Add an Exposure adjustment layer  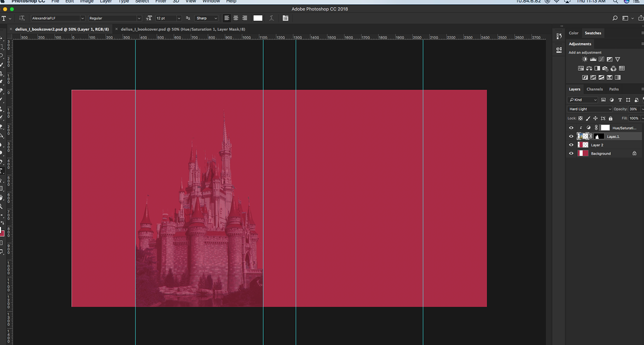[x=609, y=59]
